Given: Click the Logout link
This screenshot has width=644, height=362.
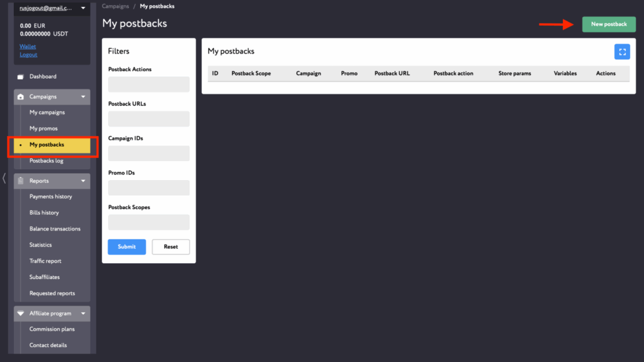Looking at the screenshot, I should [28, 55].
